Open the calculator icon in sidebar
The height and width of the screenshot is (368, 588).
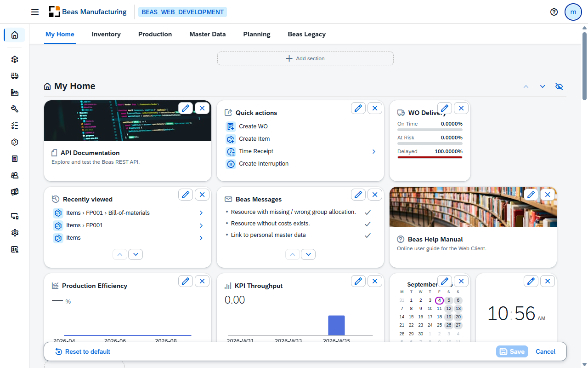[x=15, y=159]
